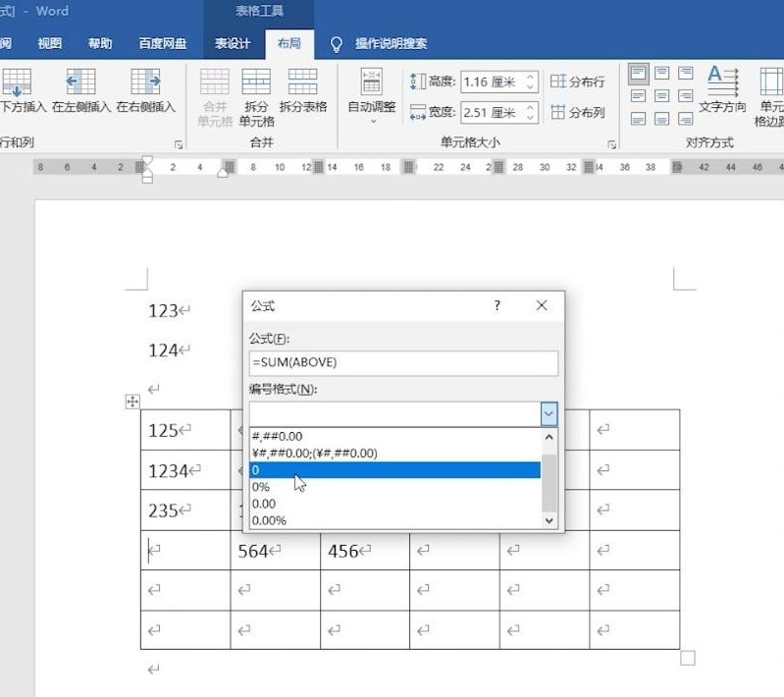Click the number format combo box

395,414
